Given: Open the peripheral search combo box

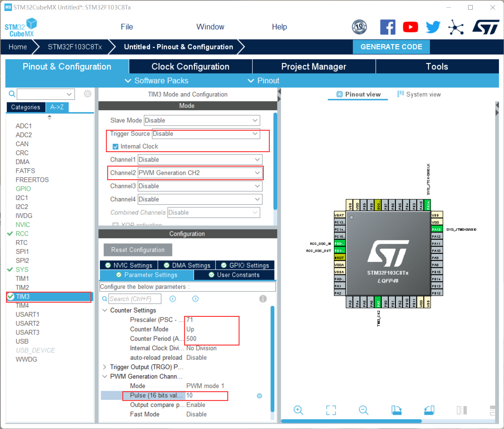Looking at the screenshot, I should (45, 94).
